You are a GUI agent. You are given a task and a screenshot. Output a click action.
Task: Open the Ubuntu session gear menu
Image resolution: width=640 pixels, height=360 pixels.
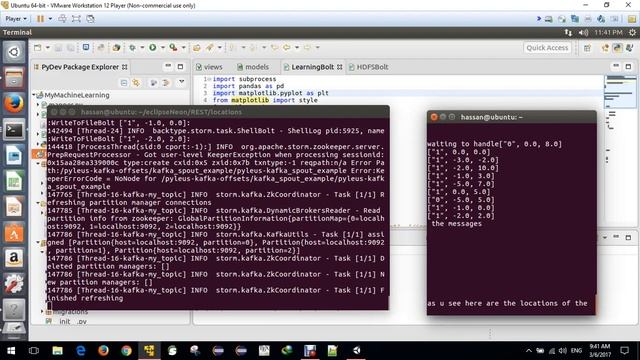tap(632, 32)
